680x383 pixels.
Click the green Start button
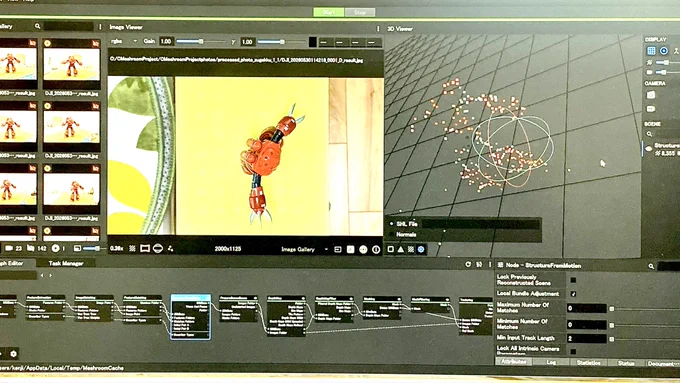coord(329,12)
